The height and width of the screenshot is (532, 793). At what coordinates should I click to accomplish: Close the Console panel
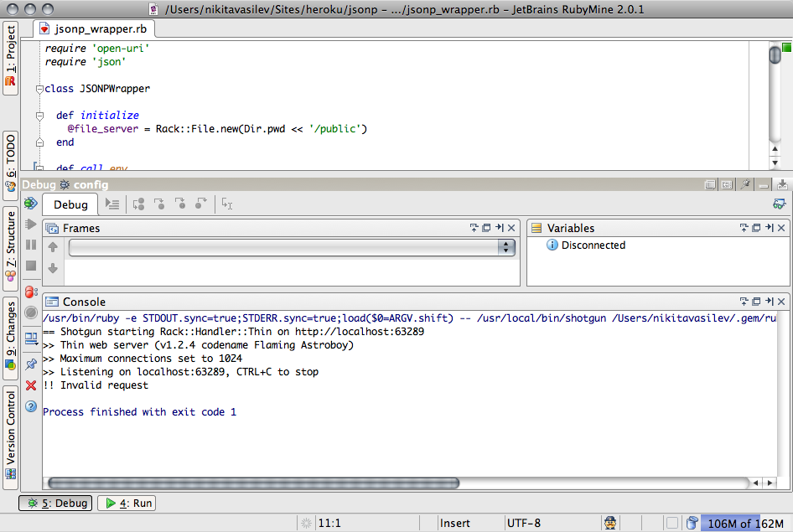click(781, 302)
